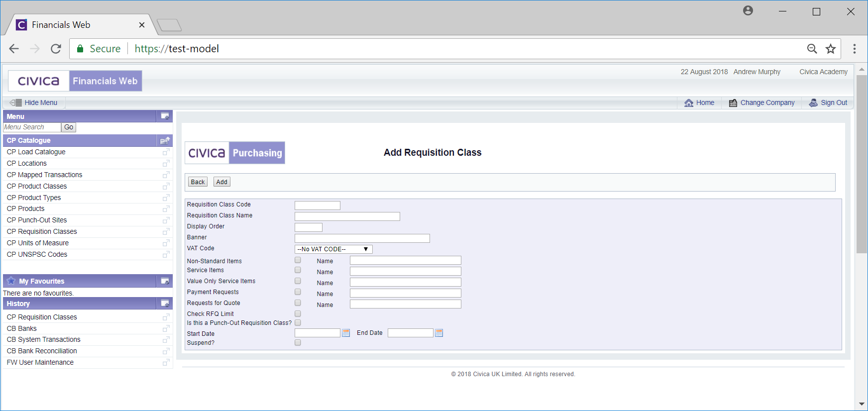The width and height of the screenshot is (868, 411).
Task: Collapse the Menu panel header
Action: point(165,116)
